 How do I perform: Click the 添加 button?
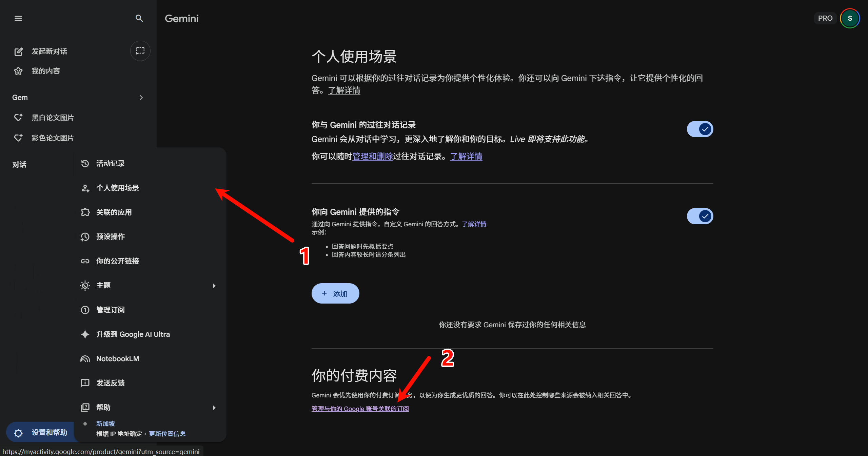(x=335, y=293)
